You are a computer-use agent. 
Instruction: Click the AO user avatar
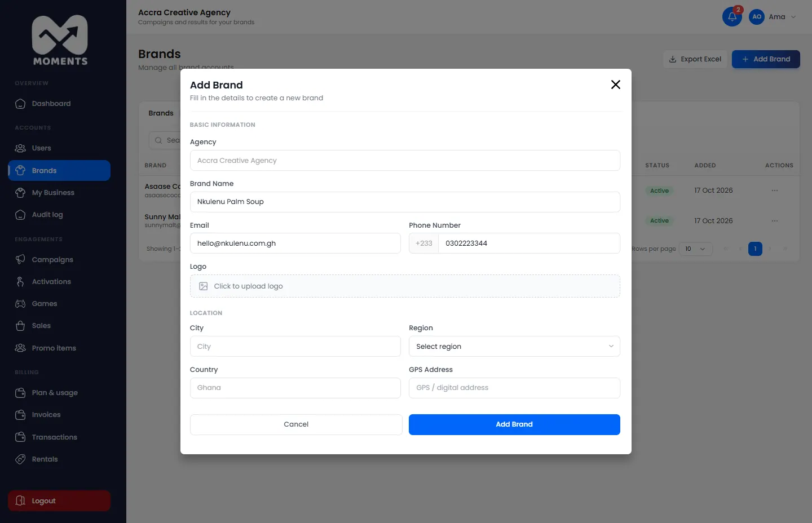pyautogui.click(x=757, y=17)
